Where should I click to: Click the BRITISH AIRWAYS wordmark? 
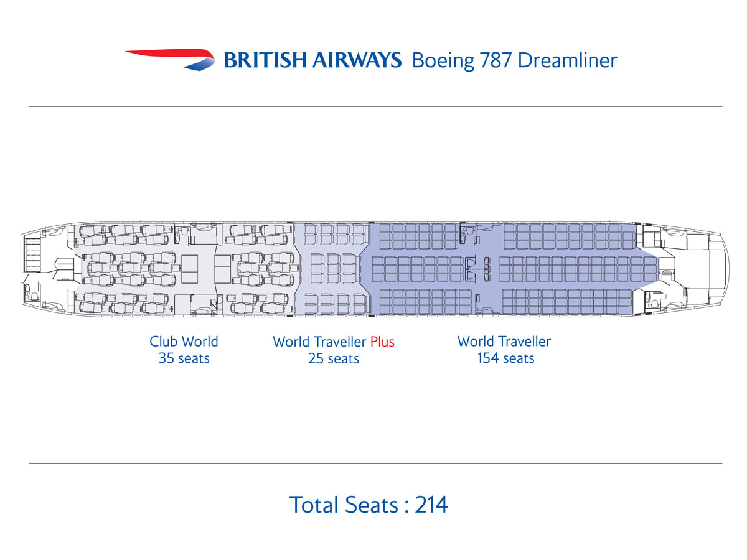pyautogui.click(x=312, y=60)
